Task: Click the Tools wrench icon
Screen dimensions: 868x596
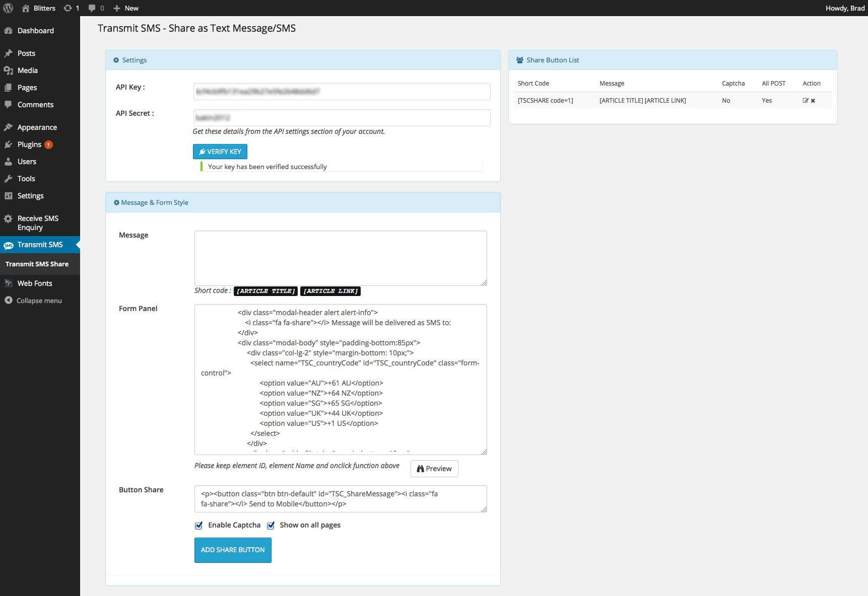Action: coord(8,179)
